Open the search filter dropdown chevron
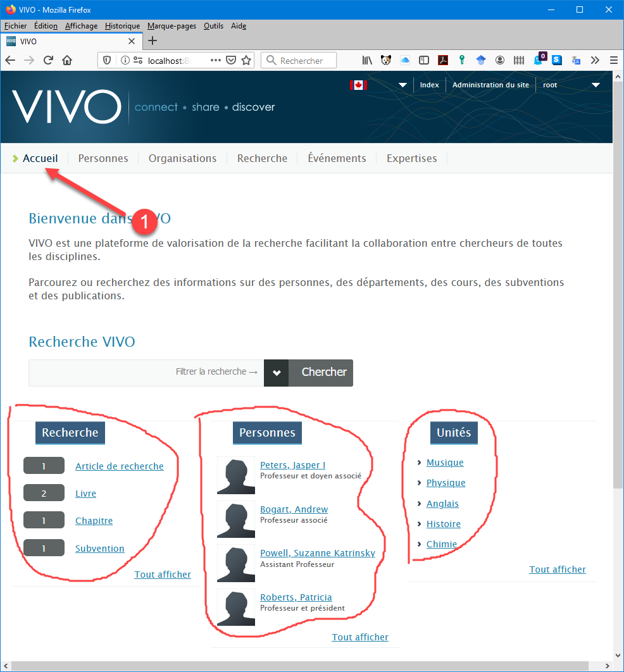The width and height of the screenshot is (624, 672). (x=277, y=373)
